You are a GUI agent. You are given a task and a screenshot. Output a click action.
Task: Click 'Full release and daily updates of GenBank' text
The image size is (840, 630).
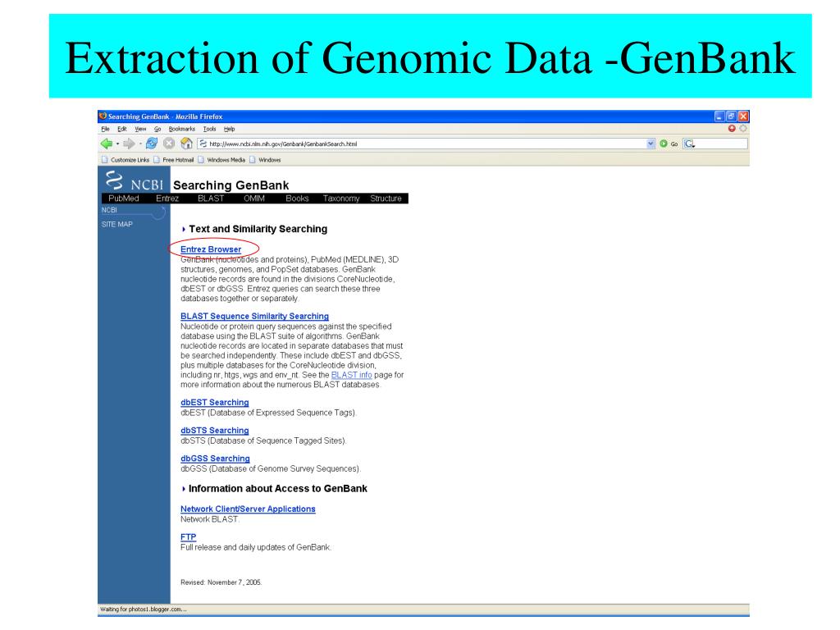pyautogui.click(x=256, y=547)
